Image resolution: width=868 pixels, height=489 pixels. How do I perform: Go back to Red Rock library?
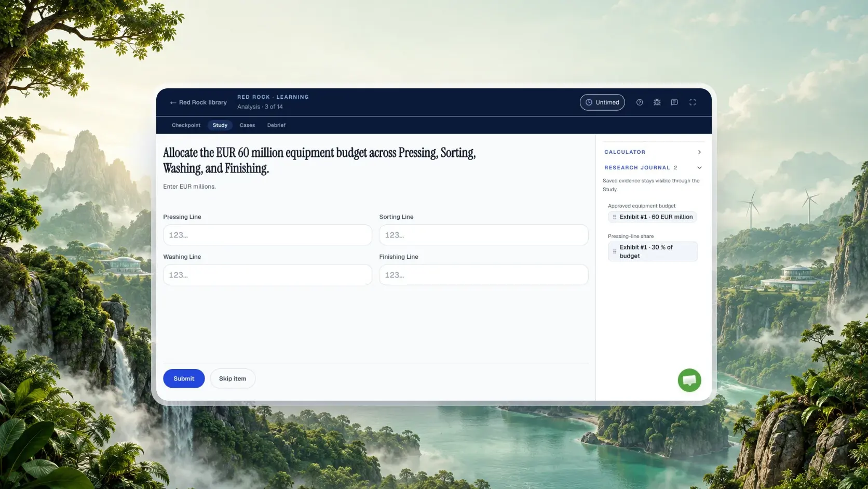click(x=198, y=102)
